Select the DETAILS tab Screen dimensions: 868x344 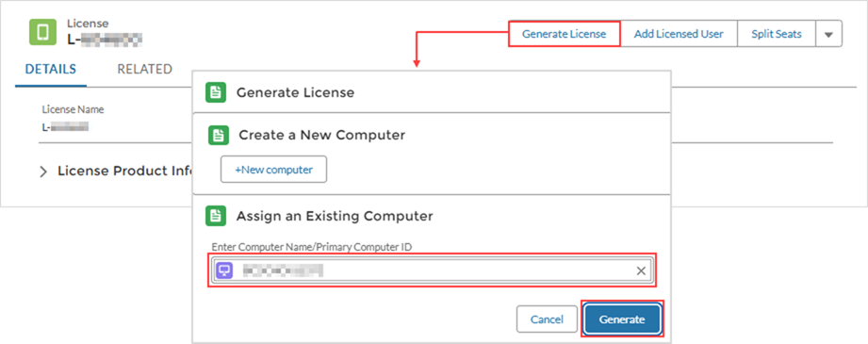(x=51, y=69)
